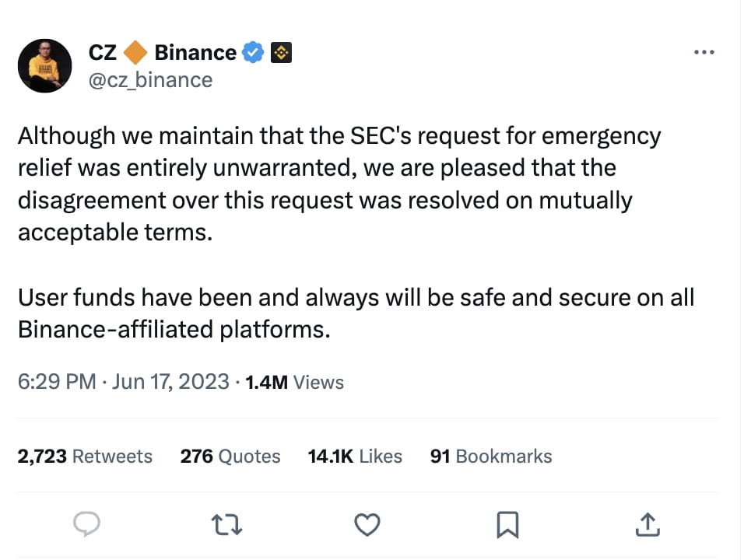The image size is (744, 560).
Task: Click the 'User funds have been' paragraph
Action: [x=355, y=313]
